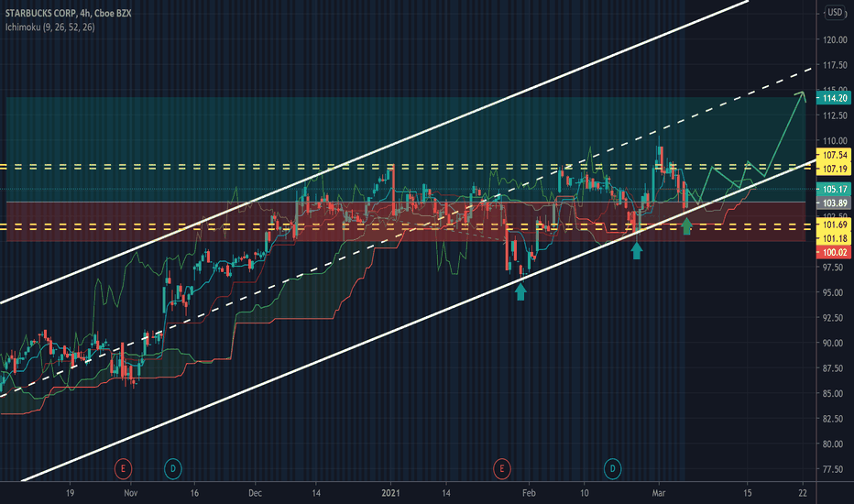This screenshot has height=504, width=854.
Task: Click the Nov date label on time axis
Action: click(x=131, y=493)
